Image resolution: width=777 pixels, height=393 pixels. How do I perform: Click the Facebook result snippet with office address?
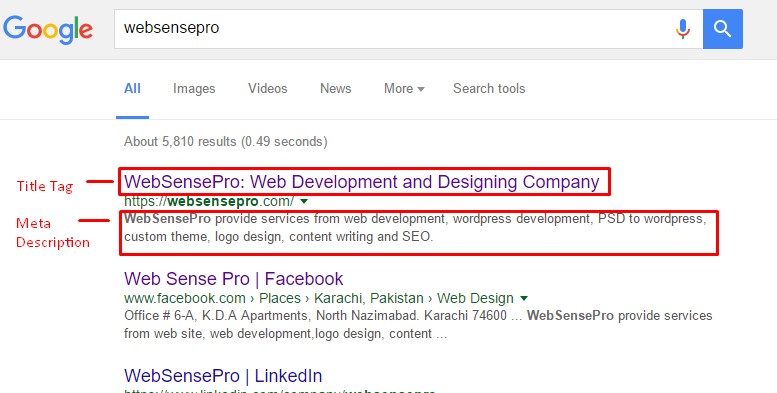point(418,325)
